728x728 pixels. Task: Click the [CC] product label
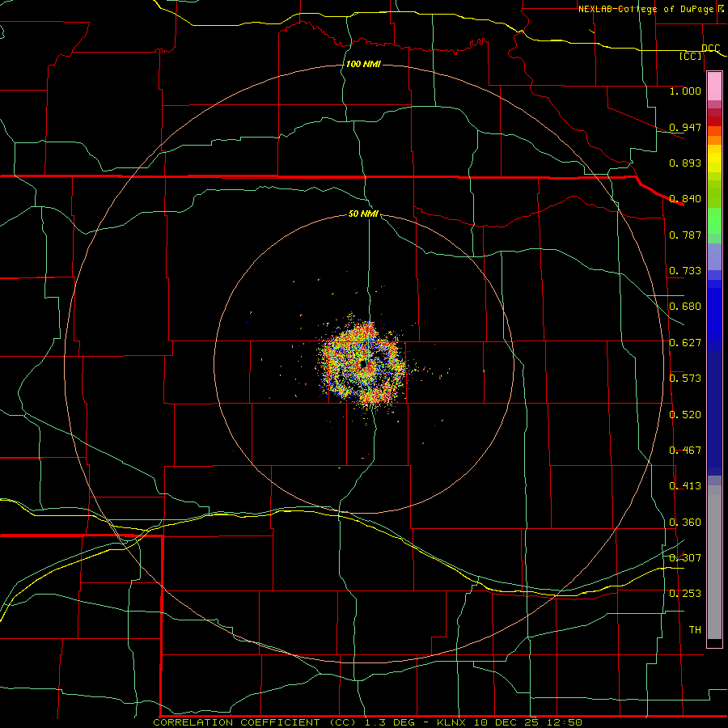(x=691, y=57)
